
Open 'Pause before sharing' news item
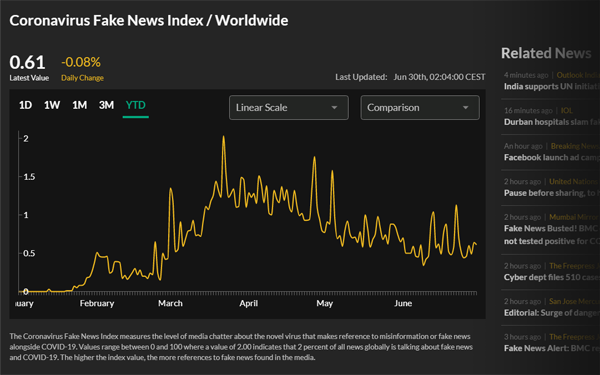[552, 193]
